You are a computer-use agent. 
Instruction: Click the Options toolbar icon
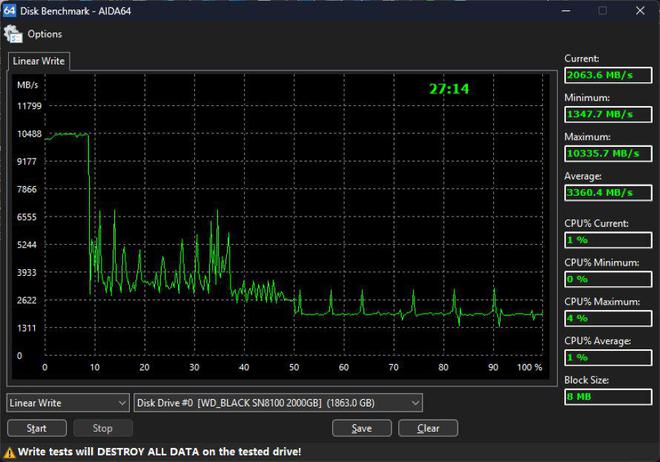point(13,34)
